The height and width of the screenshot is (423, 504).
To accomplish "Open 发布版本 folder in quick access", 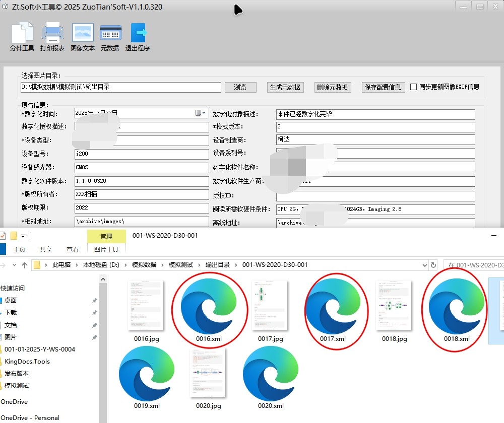I will [x=17, y=373].
